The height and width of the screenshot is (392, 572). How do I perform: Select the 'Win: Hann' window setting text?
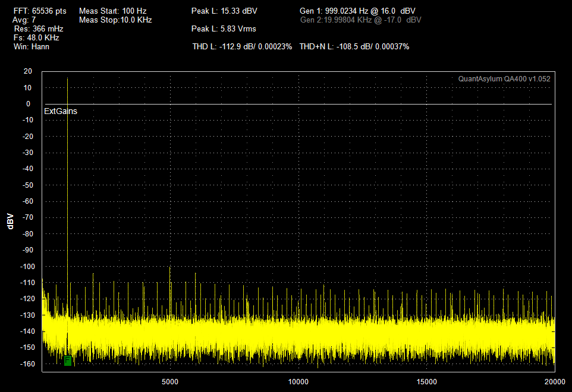[32, 47]
